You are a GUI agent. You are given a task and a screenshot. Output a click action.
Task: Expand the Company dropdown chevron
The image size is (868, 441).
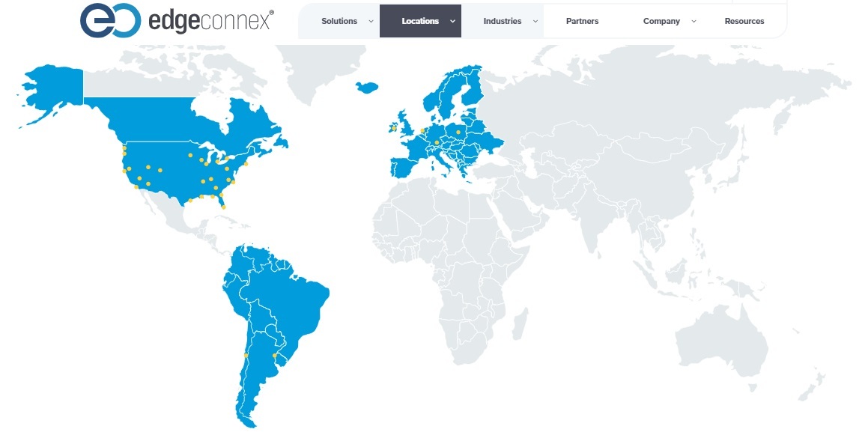[x=694, y=21]
